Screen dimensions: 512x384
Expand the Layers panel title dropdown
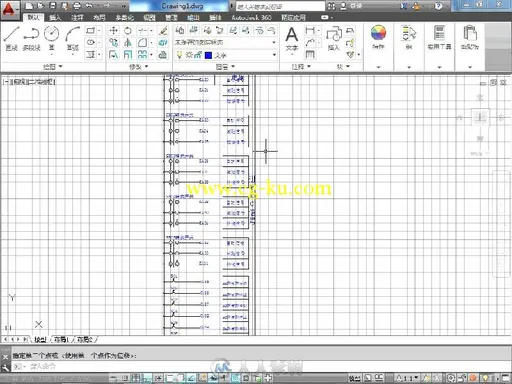coord(225,67)
